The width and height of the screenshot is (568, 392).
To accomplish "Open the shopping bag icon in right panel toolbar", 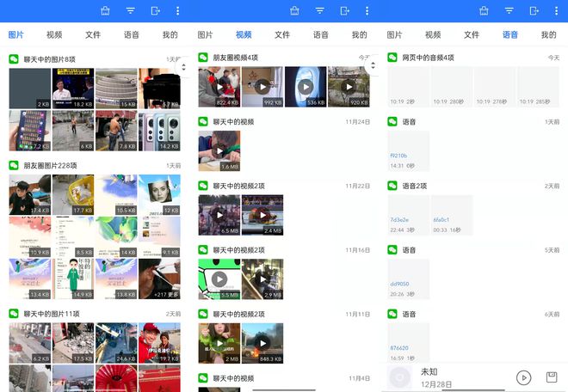I will (x=484, y=11).
